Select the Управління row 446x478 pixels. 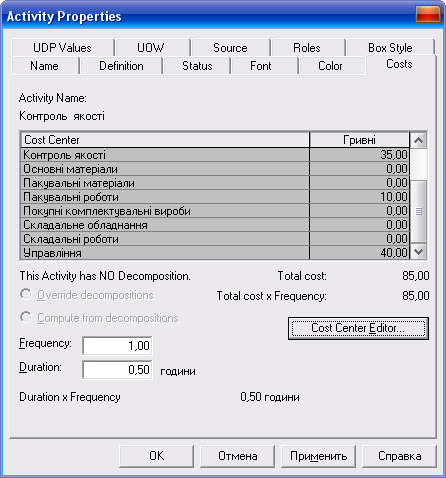pos(215,253)
